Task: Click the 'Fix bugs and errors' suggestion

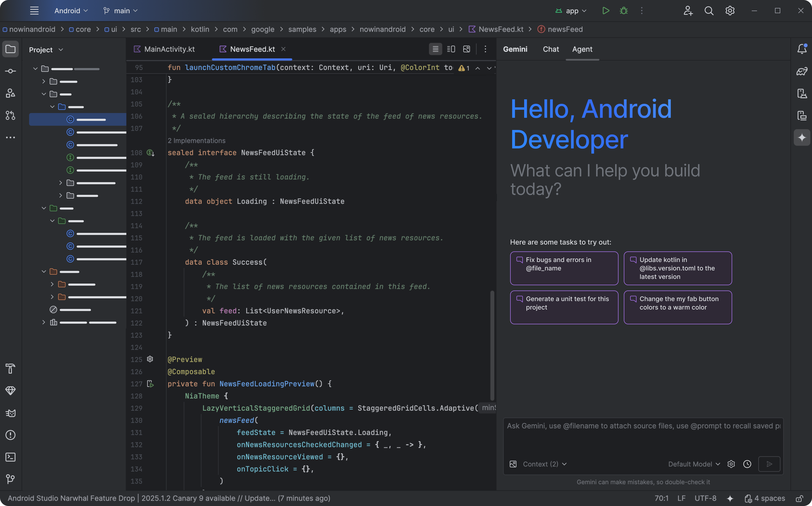Action: click(x=564, y=268)
